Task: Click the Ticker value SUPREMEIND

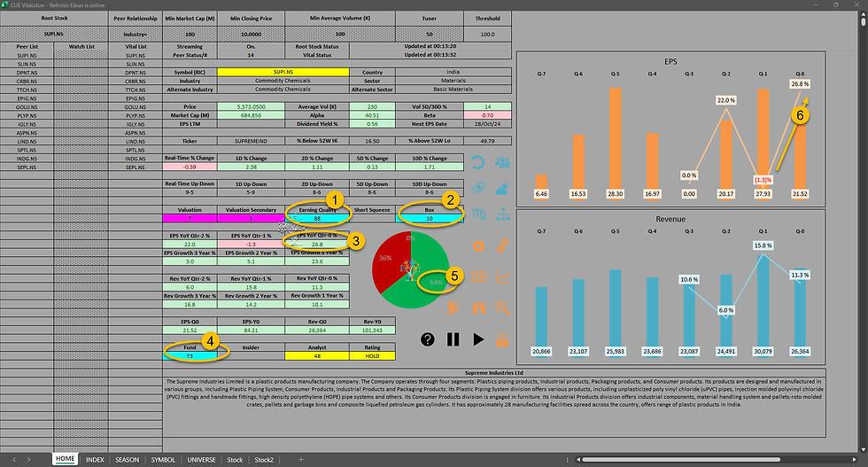Action: point(252,141)
